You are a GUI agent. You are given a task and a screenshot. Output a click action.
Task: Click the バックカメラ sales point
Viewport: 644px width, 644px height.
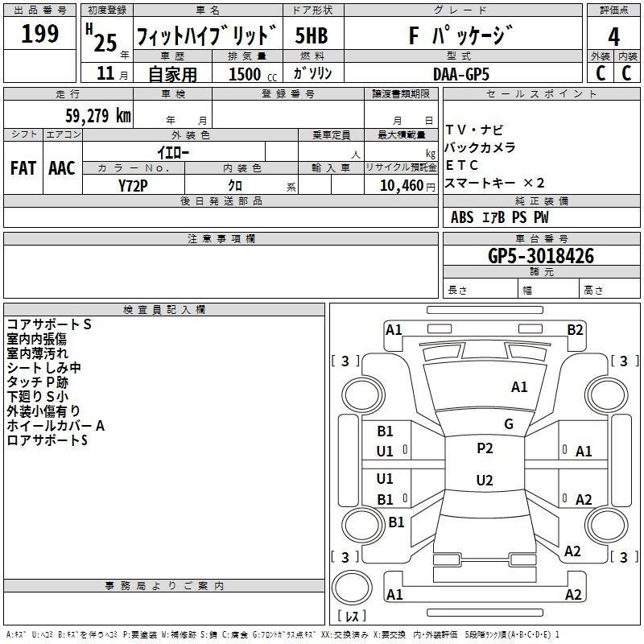coord(481,148)
